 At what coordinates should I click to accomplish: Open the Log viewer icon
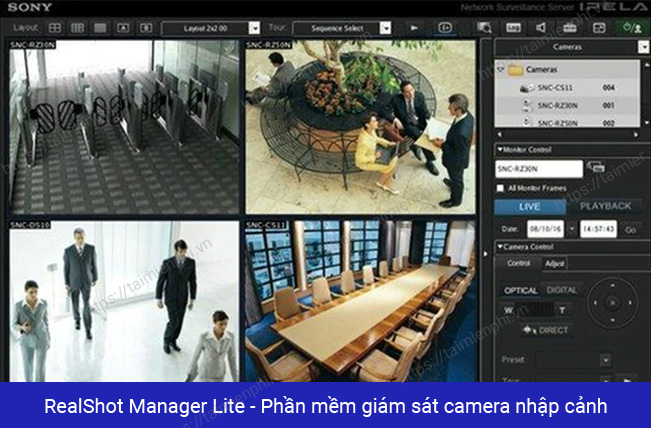513,28
